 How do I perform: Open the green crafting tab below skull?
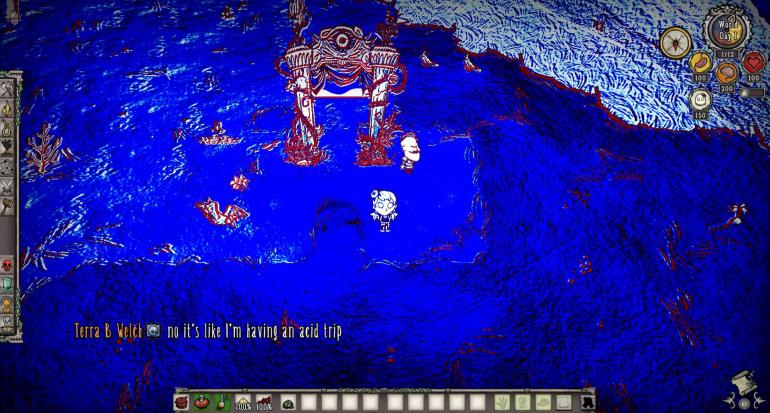7,284
